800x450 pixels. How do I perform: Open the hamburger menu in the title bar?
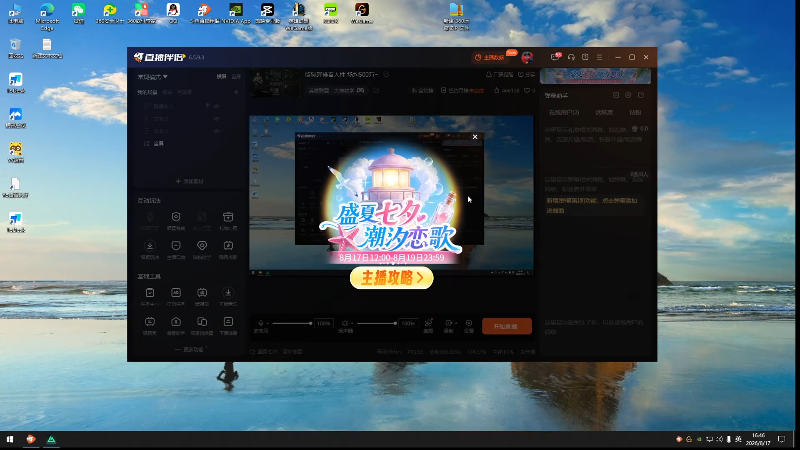coord(599,57)
